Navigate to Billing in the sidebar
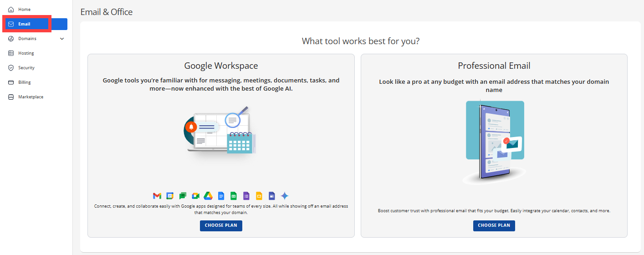This screenshot has width=644, height=255. click(25, 82)
